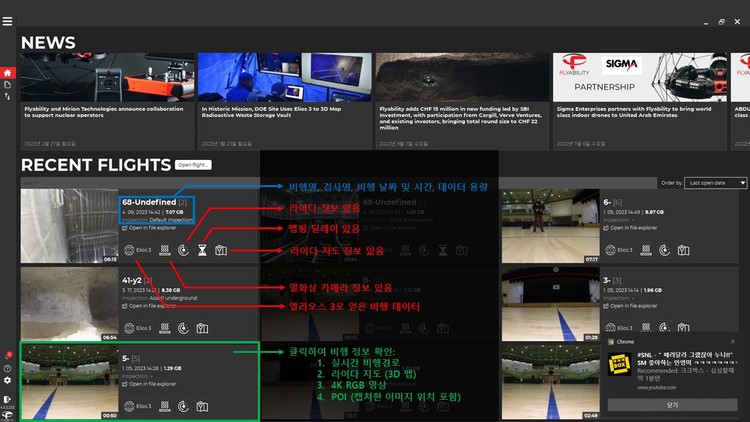Open in file explorer for flight 3-
Image resolution: width=750 pixels, height=422 pixels.
coord(630,306)
